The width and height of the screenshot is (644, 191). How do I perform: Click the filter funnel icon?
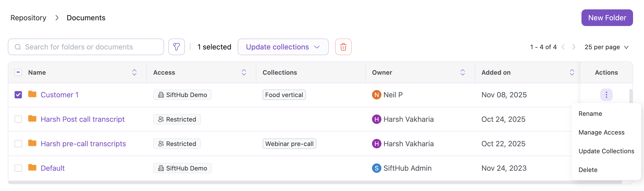click(x=177, y=47)
